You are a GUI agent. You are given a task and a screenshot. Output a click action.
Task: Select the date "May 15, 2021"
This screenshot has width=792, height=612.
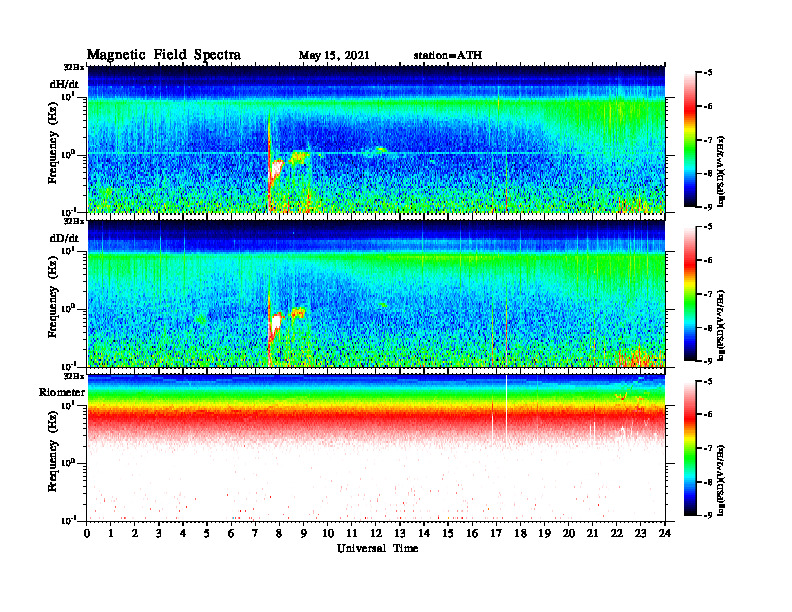tap(334, 56)
